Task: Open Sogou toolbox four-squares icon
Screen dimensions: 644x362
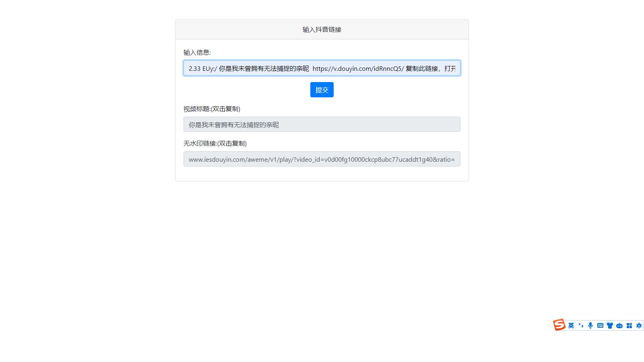Action: (x=629, y=325)
